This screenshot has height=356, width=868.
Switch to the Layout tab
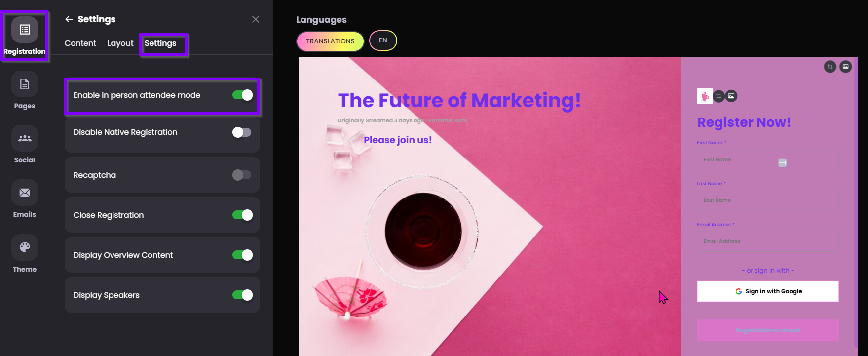pos(120,43)
